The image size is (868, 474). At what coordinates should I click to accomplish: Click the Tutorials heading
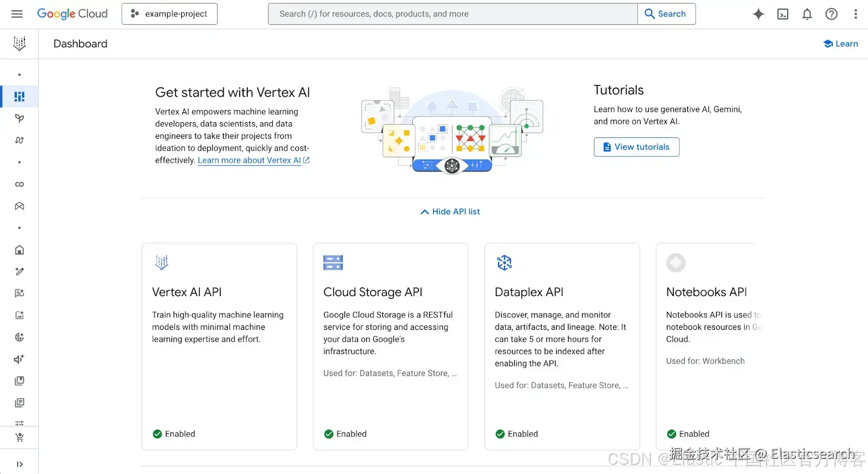click(618, 90)
